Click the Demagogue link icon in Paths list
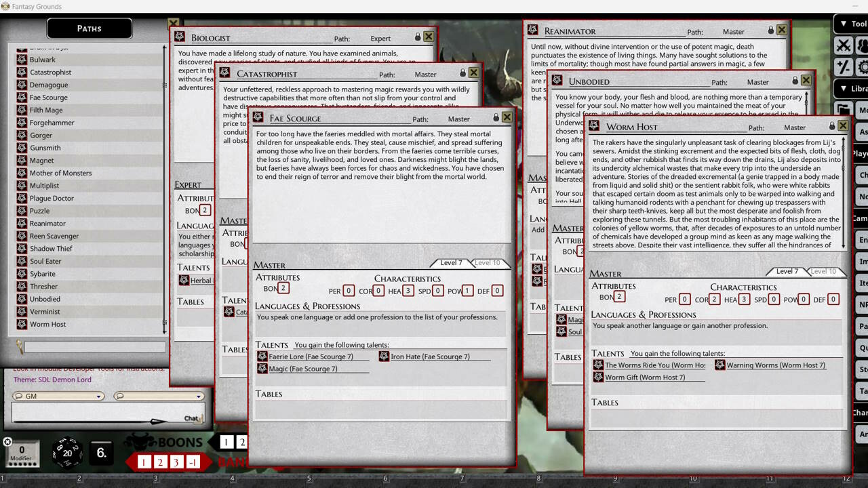 coord(22,85)
